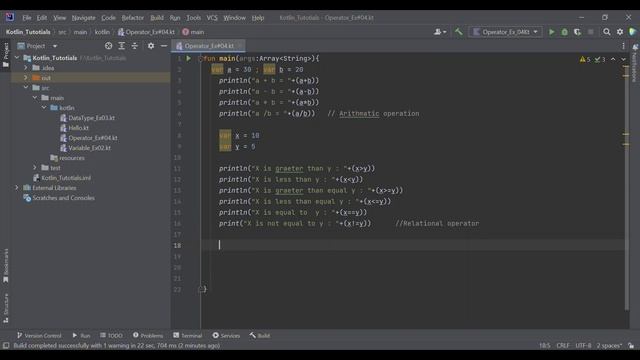
Task: Collapse the main folder node
Action: click(35, 98)
